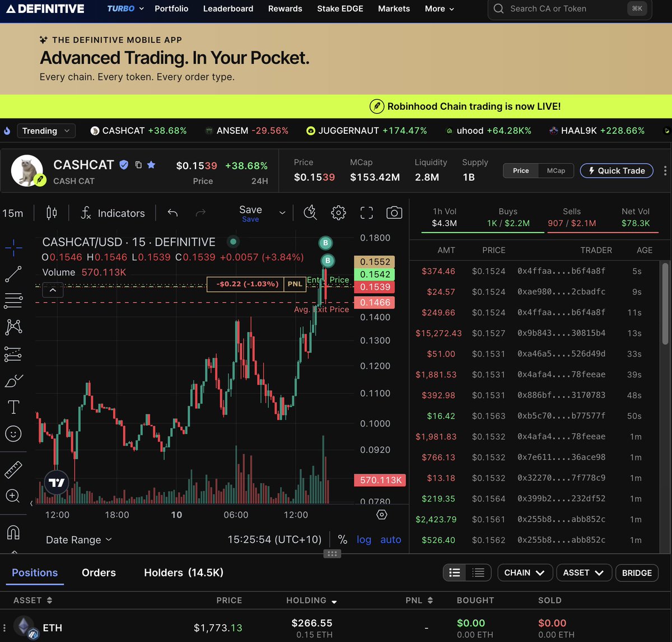
Task: Select the brush drawing tool
Action: [13, 381]
